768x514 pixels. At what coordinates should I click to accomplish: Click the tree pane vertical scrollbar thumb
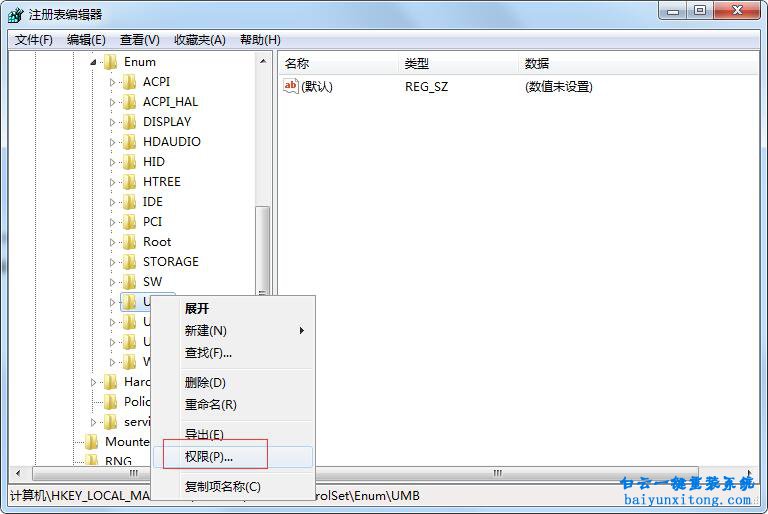263,250
